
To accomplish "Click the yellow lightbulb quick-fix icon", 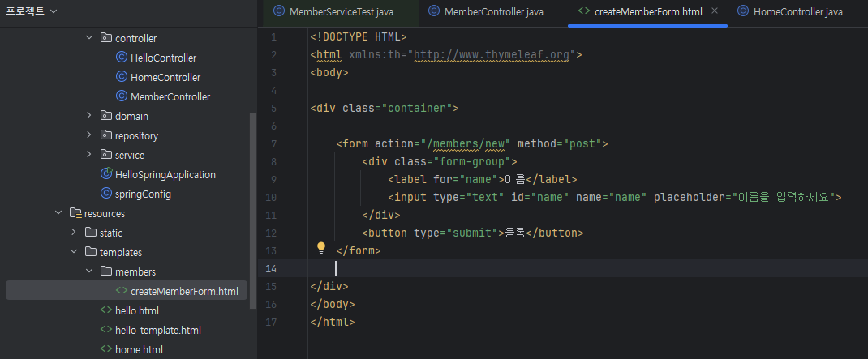I will tap(321, 248).
